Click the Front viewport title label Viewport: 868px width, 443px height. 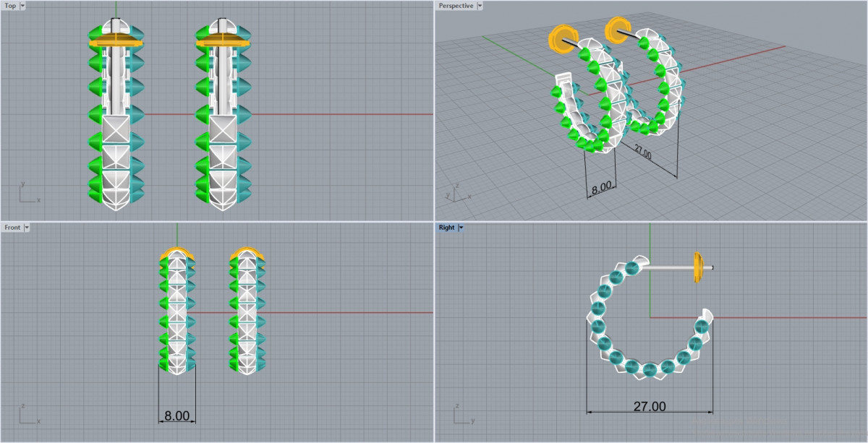[x=12, y=227]
